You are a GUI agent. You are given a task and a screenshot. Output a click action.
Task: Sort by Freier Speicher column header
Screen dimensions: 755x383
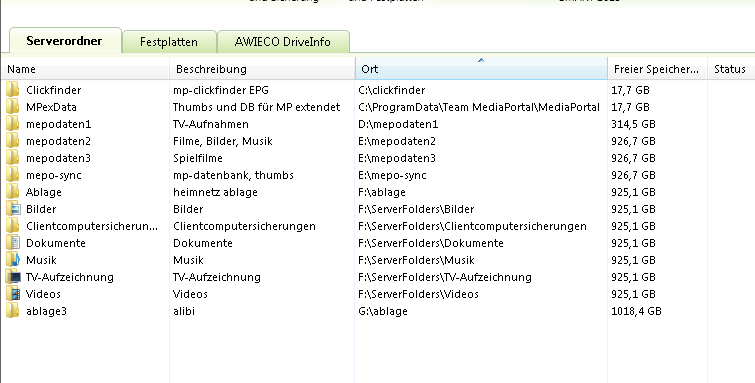point(657,69)
